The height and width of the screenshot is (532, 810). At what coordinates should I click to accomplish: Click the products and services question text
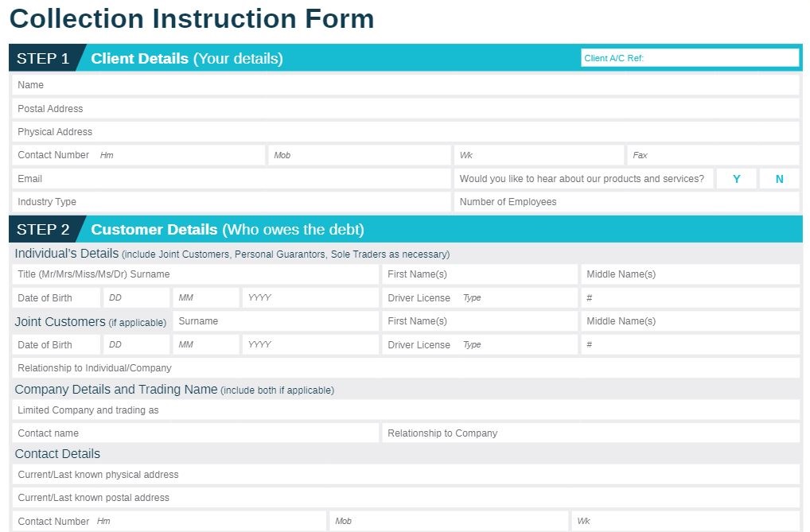click(582, 179)
